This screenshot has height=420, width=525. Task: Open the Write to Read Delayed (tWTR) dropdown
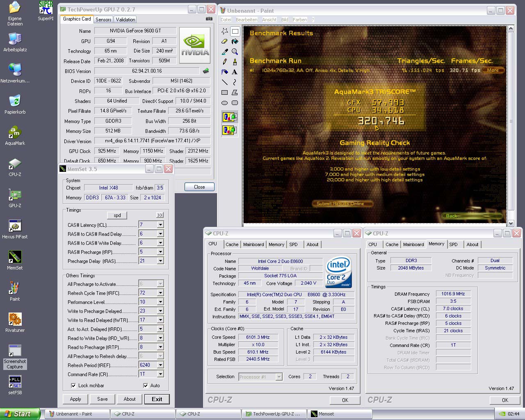[x=160, y=320]
